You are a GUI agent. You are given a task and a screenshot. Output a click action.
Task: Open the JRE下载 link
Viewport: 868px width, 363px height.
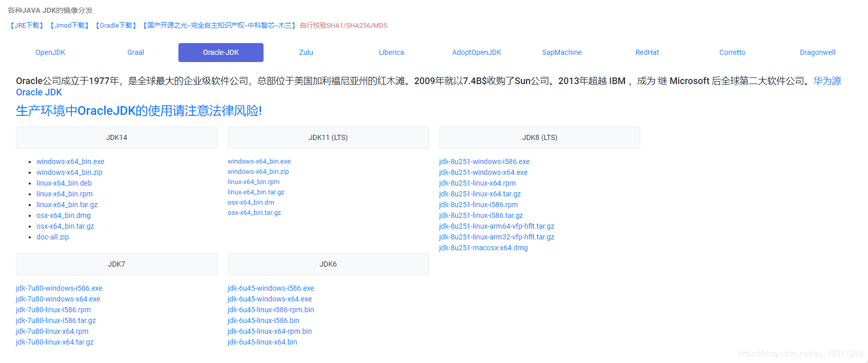tap(27, 26)
